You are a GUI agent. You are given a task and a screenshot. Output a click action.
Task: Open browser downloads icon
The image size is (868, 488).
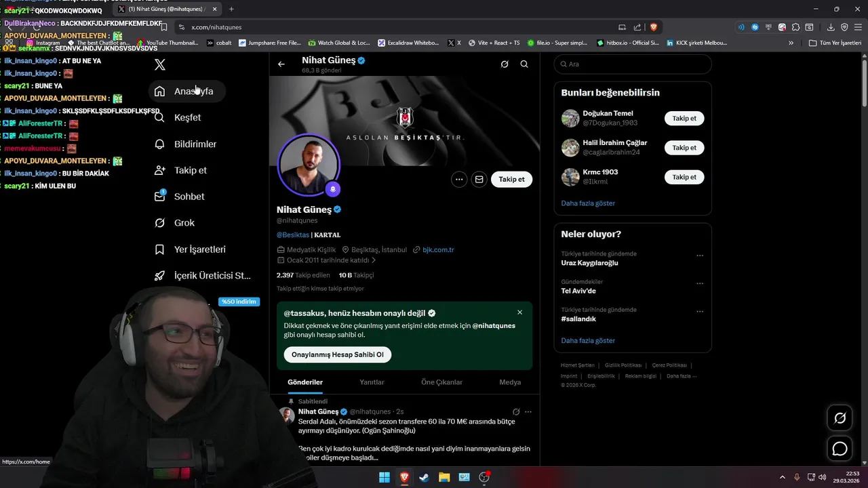[x=831, y=27]
